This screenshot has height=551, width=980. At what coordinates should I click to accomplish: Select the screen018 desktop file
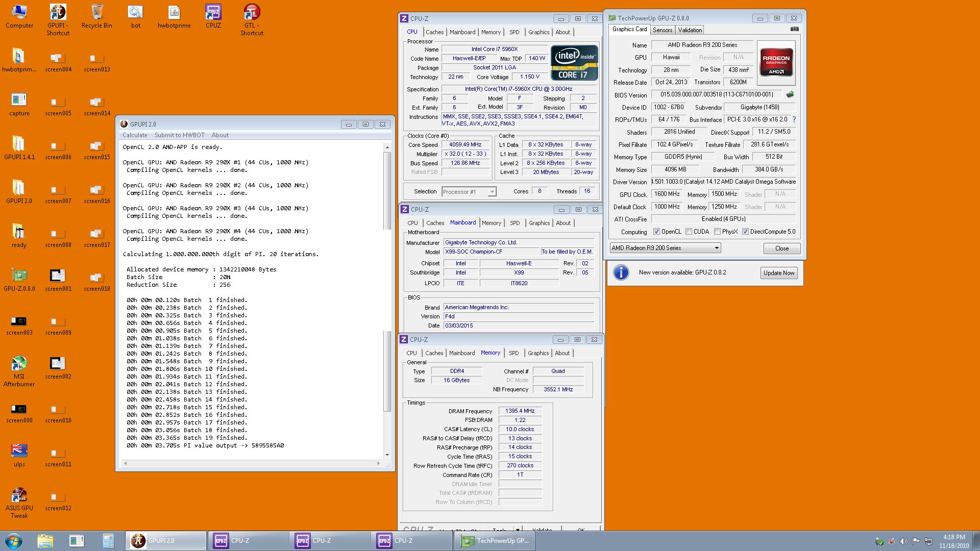(97, 281)
